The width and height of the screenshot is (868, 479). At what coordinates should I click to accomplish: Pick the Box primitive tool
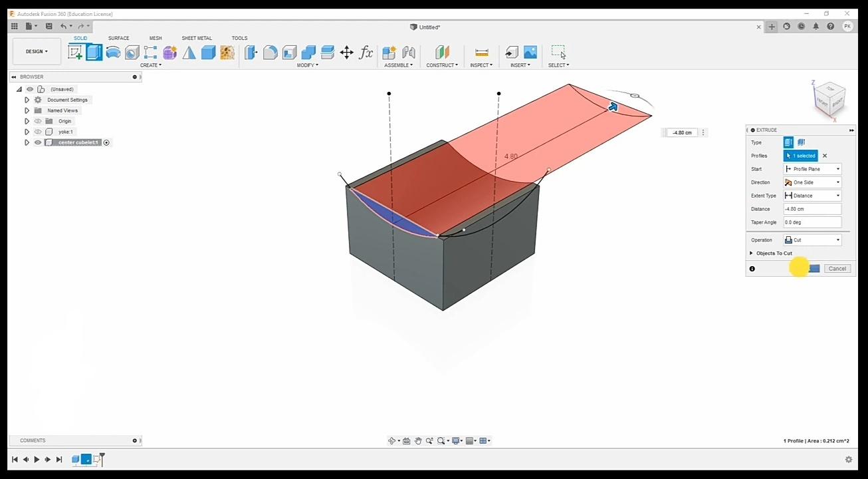click(208, 53)
